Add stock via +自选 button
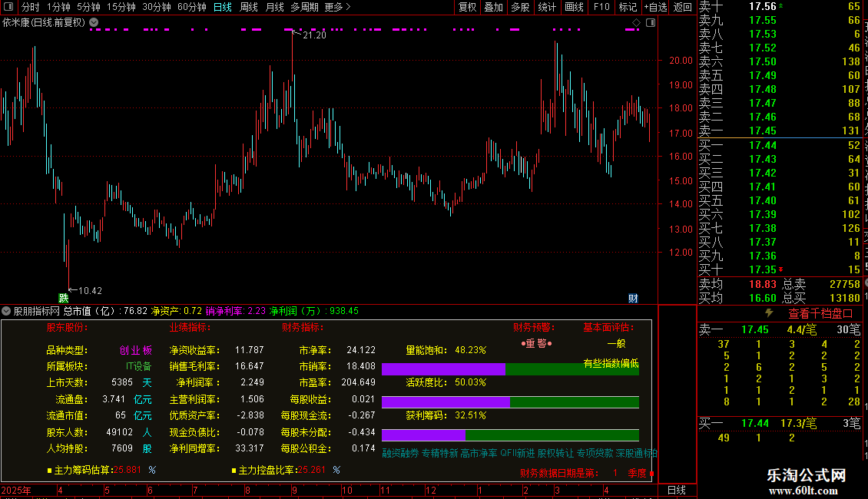This screenshot has width=868, height=499. 656,7
